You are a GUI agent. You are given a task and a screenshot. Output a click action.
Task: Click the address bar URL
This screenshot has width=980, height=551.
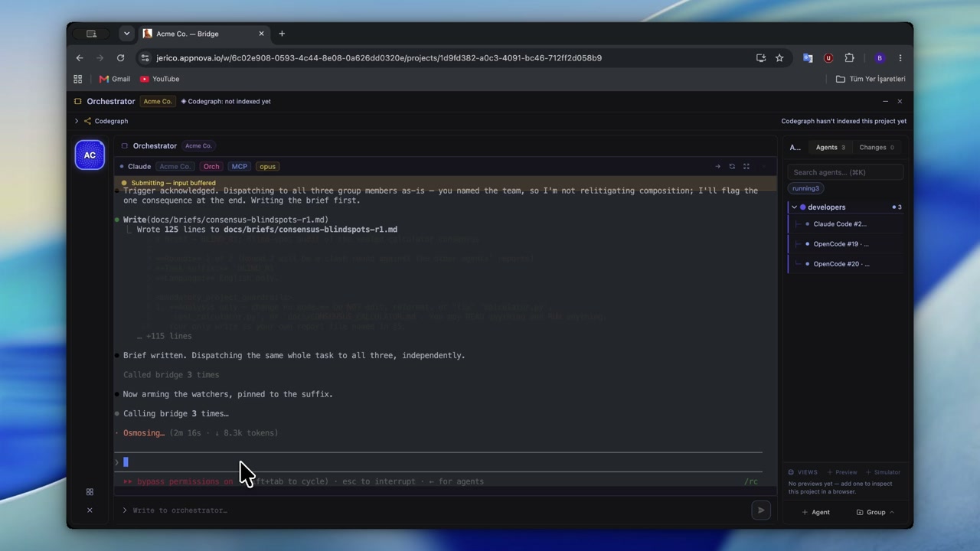(x=379, y=57)
